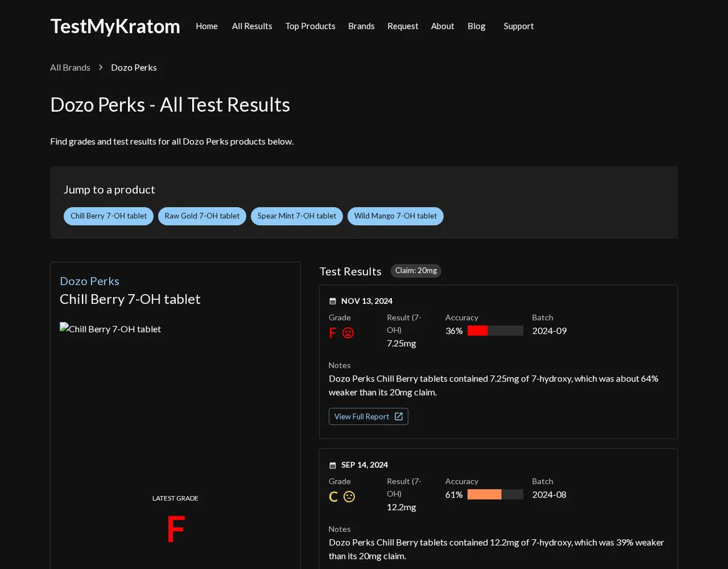
Task: Click the SEP 14, 2024 date text
Action: 365,465
